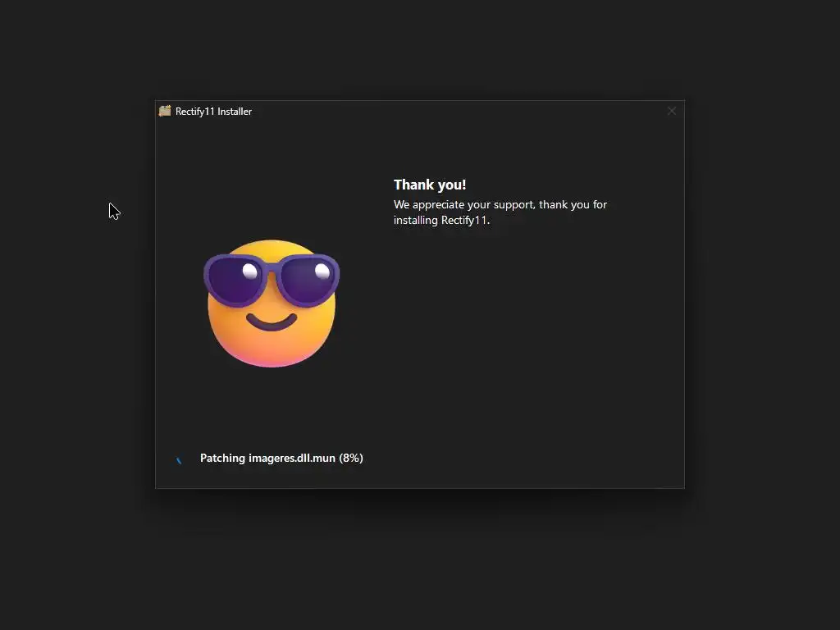
Task: Click the Rectify11 Installer title bar icon
Action: tap(165, 111)
